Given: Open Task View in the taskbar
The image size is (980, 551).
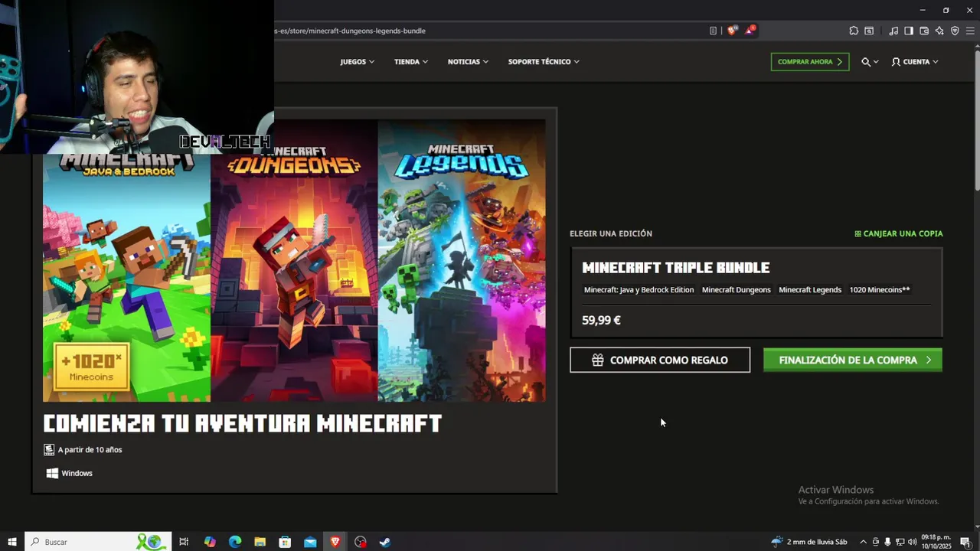Looking at the screenshot, I should tap(184, 542).
